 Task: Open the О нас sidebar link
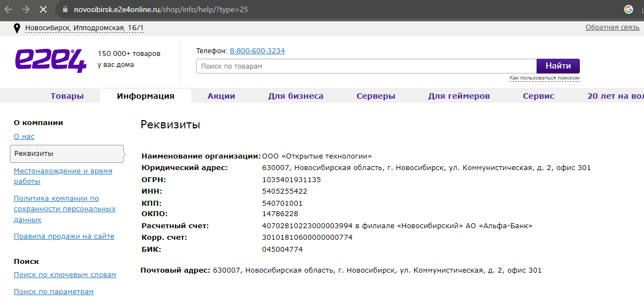coord(24,137)
